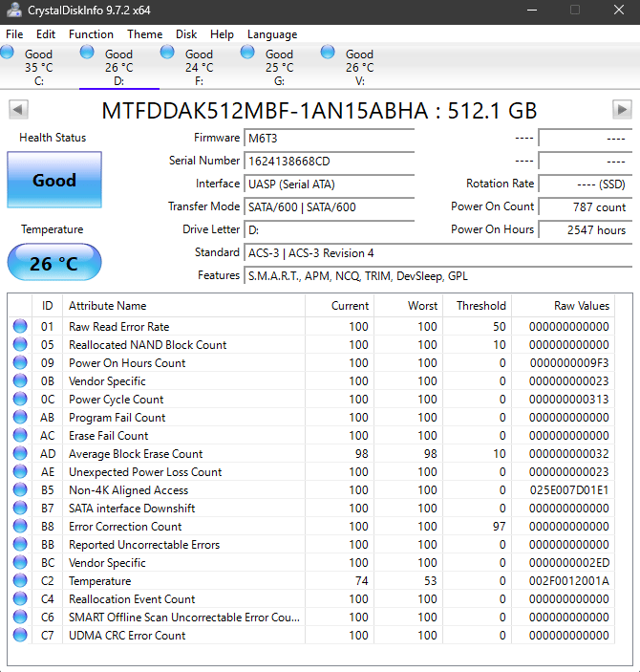Screen dimensions: 640x672
Task: Click the Firmware field M6T3
Action: (329, 139)
